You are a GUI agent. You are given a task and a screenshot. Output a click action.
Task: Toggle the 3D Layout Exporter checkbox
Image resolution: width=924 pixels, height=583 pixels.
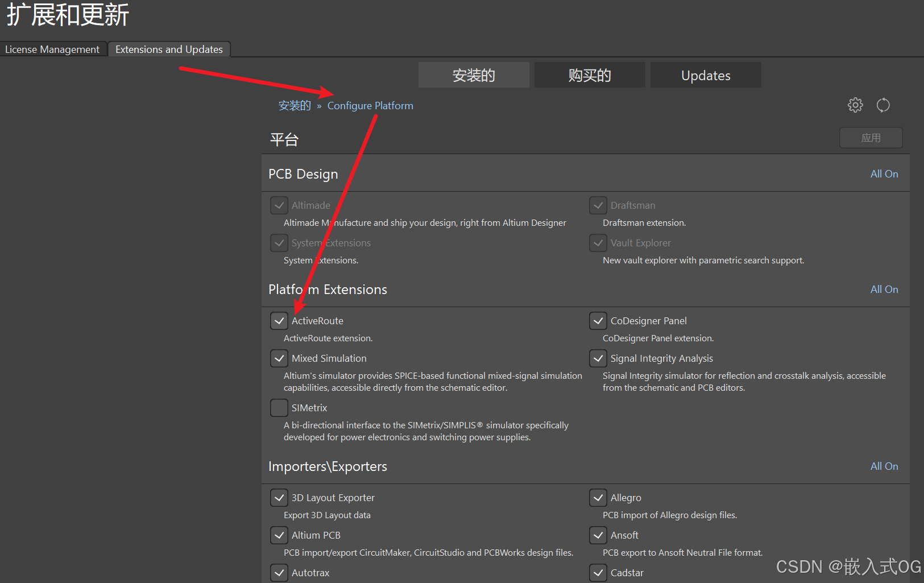pos(279,498)
